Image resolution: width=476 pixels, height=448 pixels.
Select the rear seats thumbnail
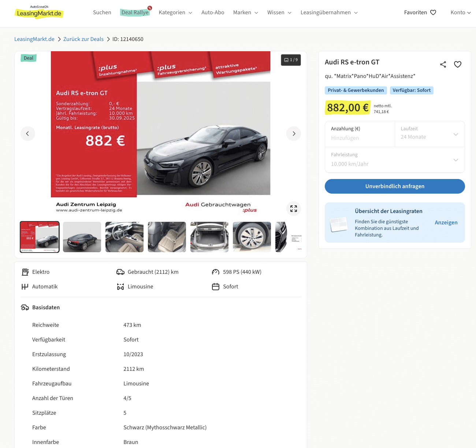coord(167,237)
